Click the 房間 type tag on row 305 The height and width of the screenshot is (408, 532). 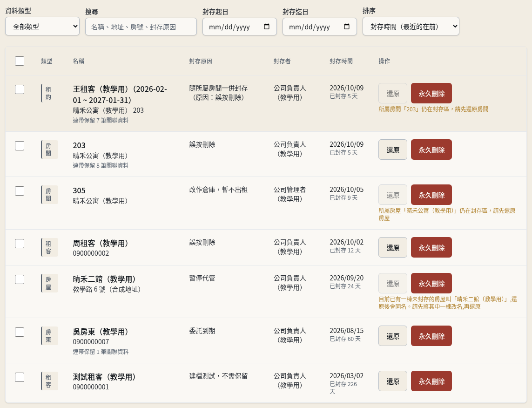point(49,195)
